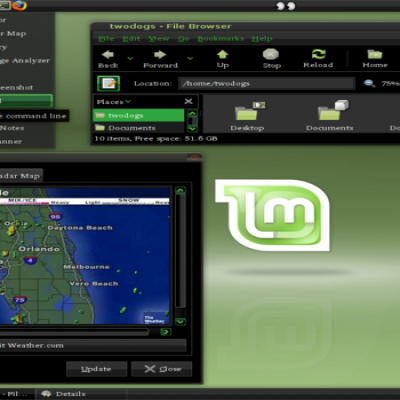Click the Visit Weather.com button
Viewport: 400px width, 400px height.
point(93,345)
